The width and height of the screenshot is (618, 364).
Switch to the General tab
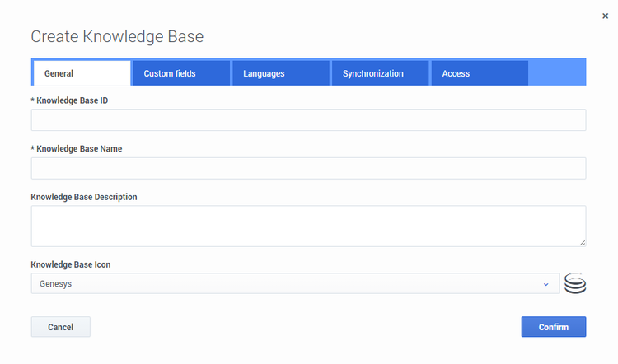click(x=82, y=73)
